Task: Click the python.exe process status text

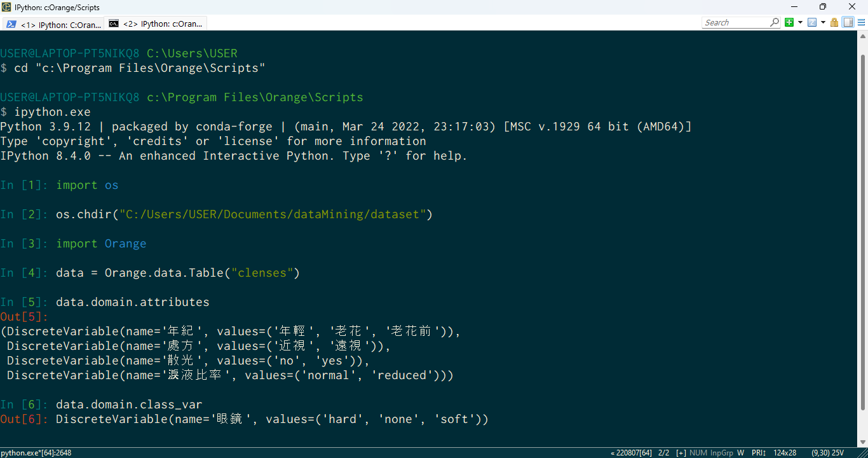Action: (36, 453)
